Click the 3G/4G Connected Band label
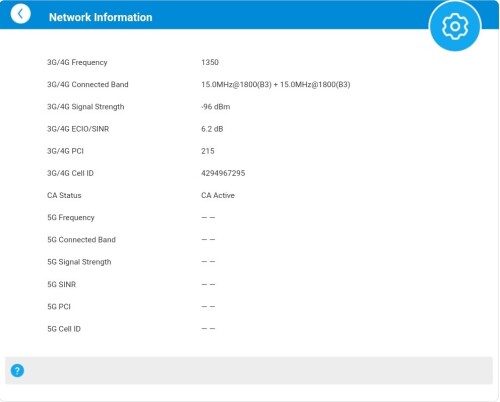The width and height of the screenshot is (500, 402). coord(88,84)
